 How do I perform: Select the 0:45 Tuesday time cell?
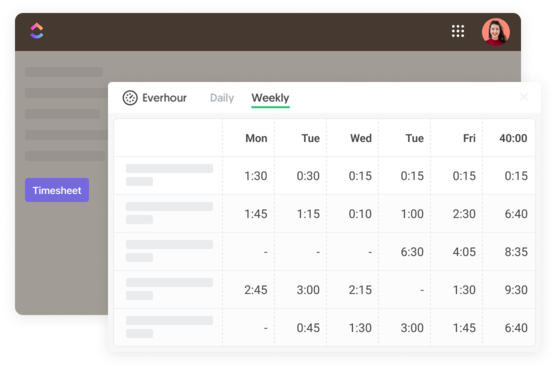coord(308,328)
